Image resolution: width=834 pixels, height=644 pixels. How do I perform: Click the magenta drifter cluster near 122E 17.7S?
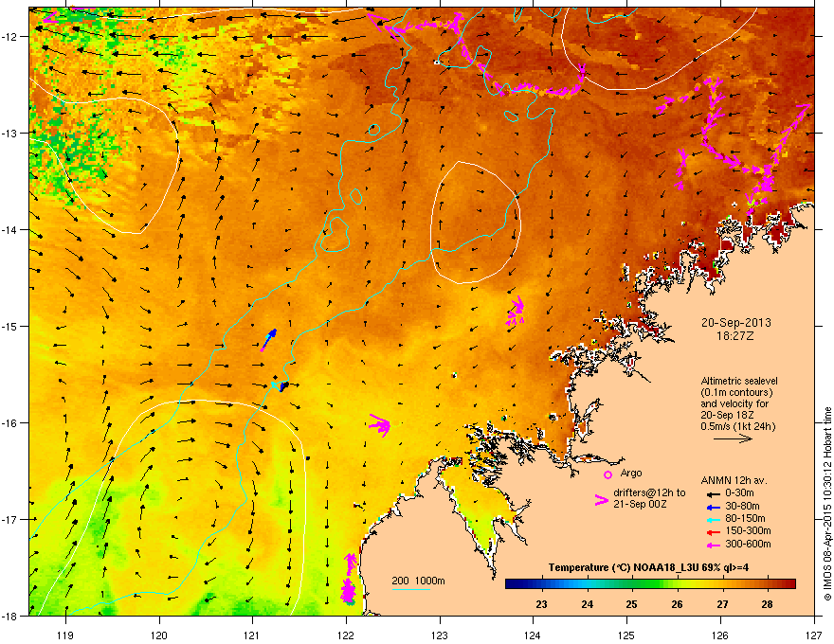pos(349,580)
